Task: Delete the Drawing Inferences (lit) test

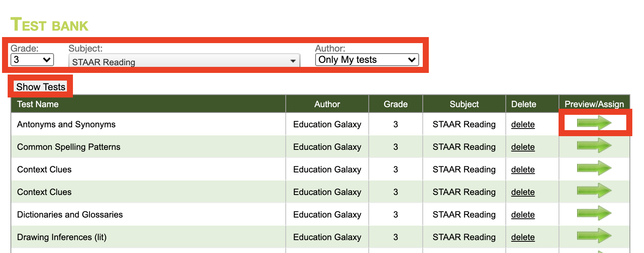Action: (x=523, y=237)
